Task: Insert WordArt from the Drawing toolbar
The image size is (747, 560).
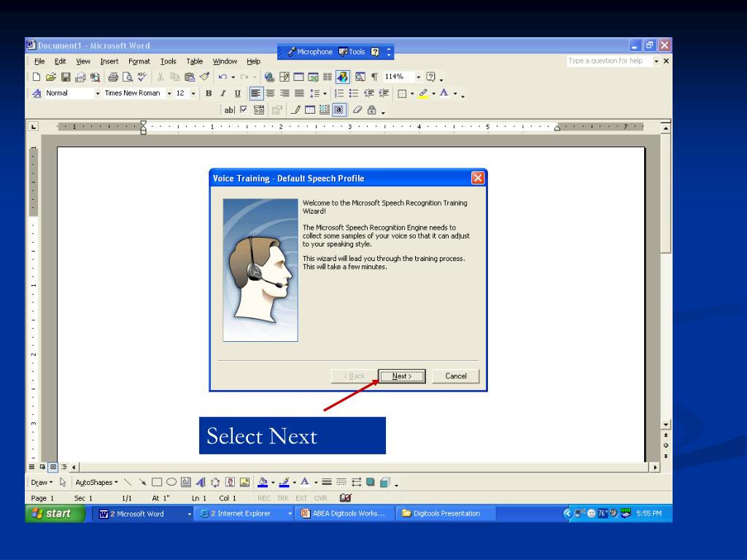Action: pos(201,483)
